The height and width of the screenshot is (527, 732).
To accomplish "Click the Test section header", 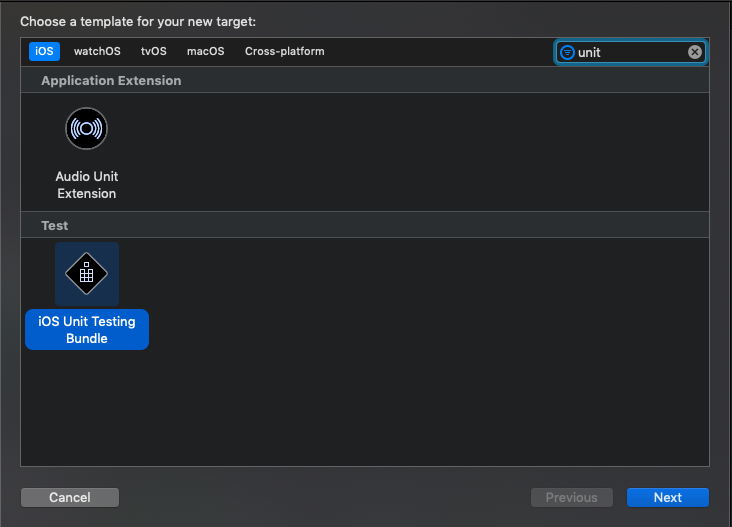I will pyautogui.click(x=55, y=225).
